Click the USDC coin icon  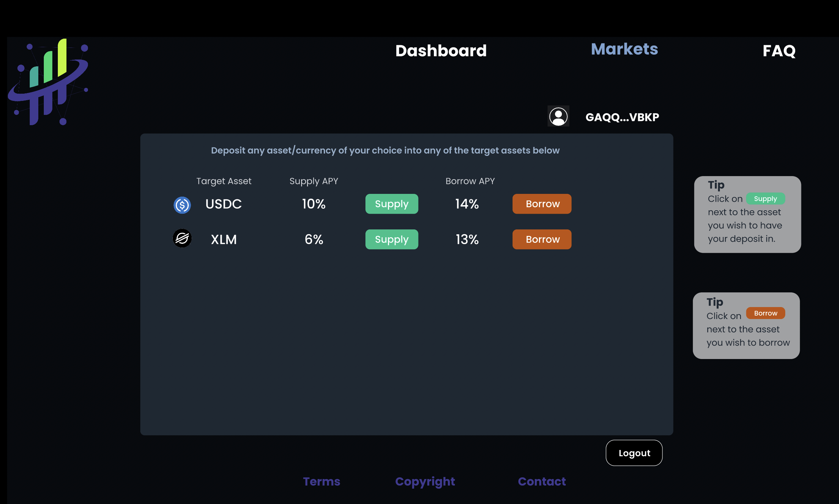182,205
